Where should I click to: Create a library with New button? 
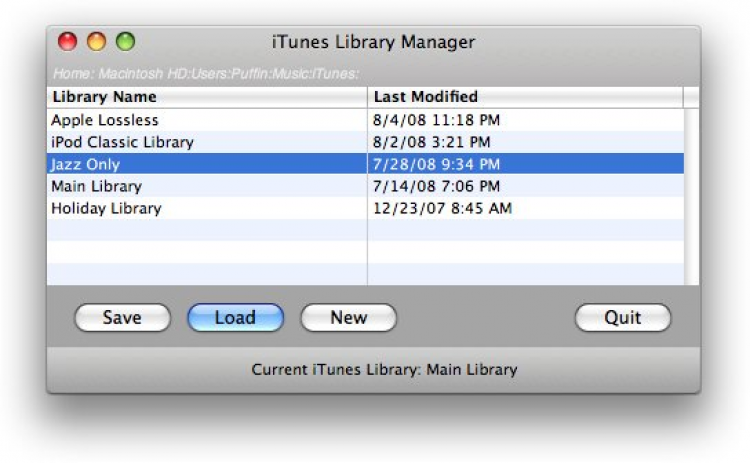coord(348,318)
